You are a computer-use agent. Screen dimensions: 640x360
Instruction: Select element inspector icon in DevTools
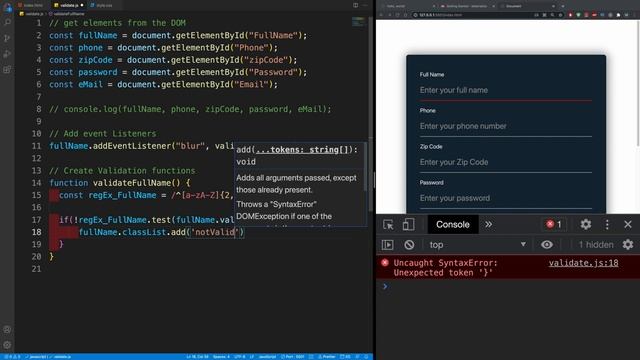coord(388,224)
